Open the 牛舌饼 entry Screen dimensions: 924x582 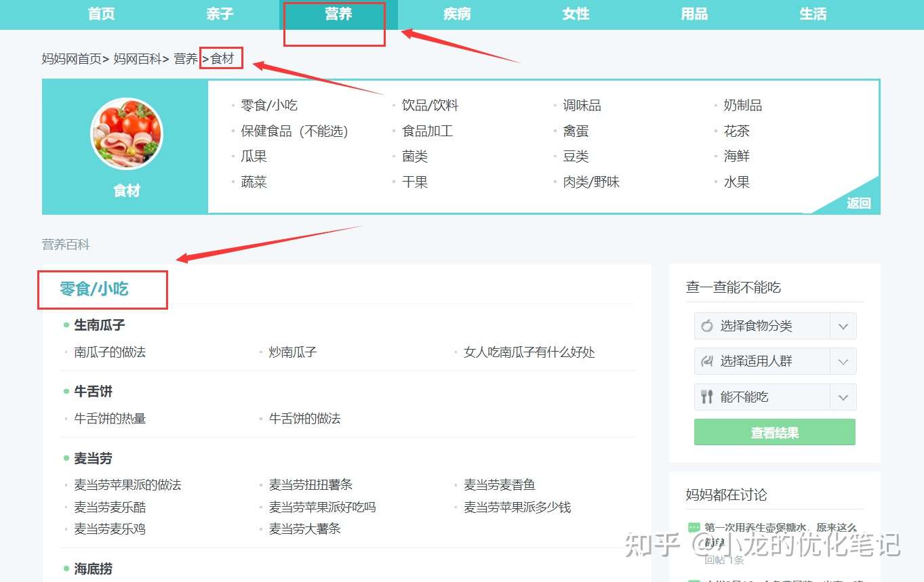[93, 392]
